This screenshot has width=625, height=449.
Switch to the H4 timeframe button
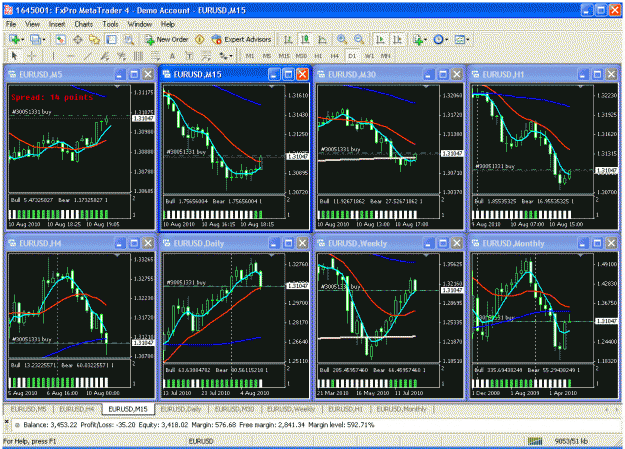coord(335,56)
